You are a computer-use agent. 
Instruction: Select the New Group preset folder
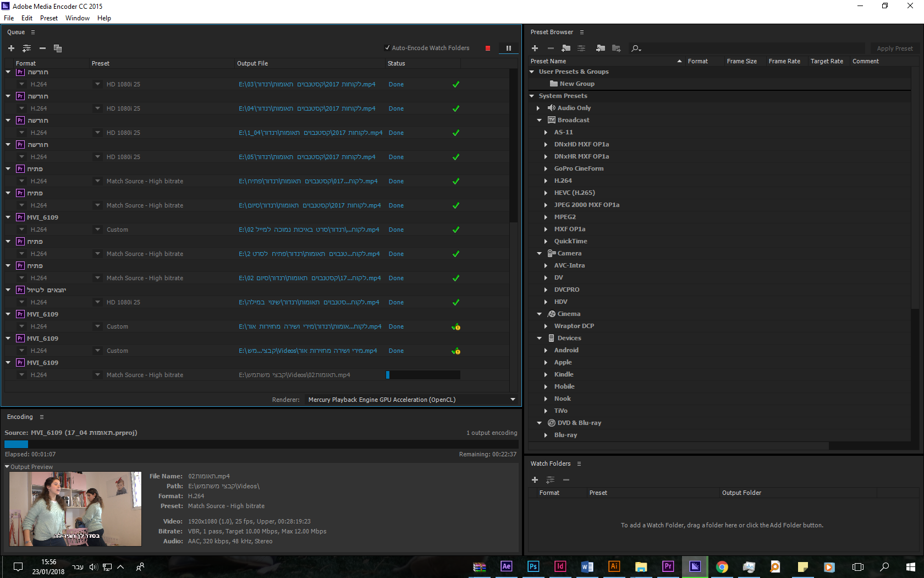pos(577,84)
